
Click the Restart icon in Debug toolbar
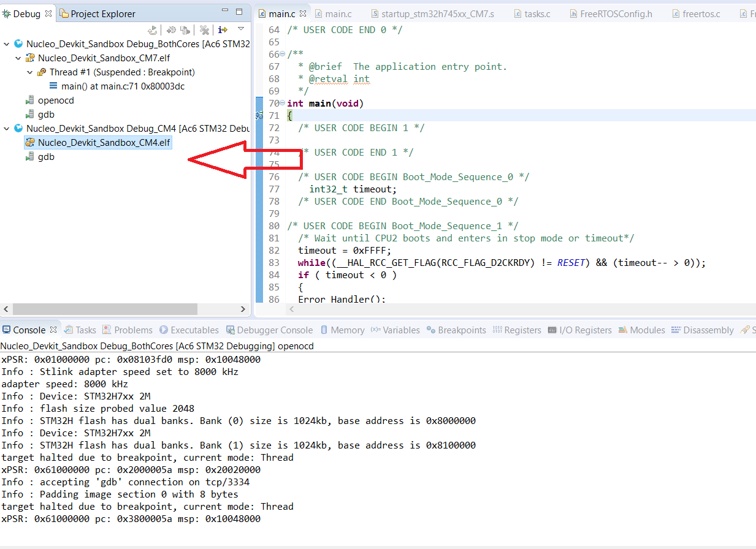click(x=153, y=29)
